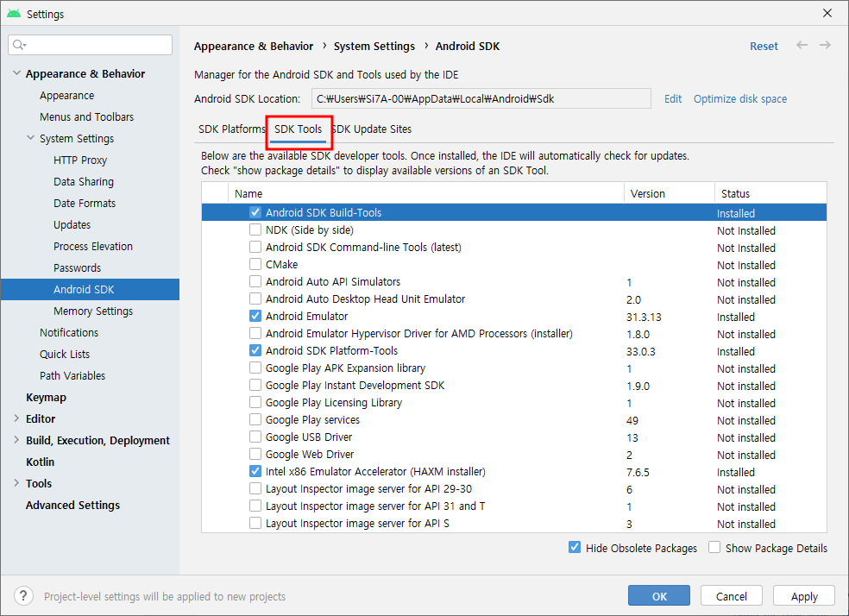Check Google Play services
Image resolution: width=849 pixels, height=616 pixels.
tap(255, 419)
